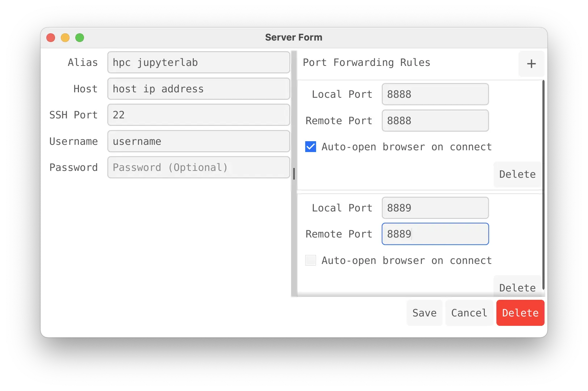Click the port rules vertical scrollbar

tap(543, 185)
